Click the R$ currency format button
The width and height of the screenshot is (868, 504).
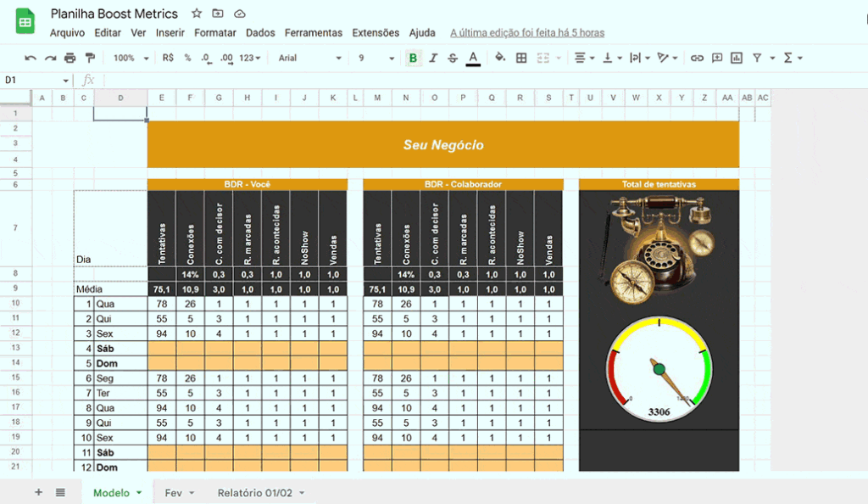click(168, 58)
